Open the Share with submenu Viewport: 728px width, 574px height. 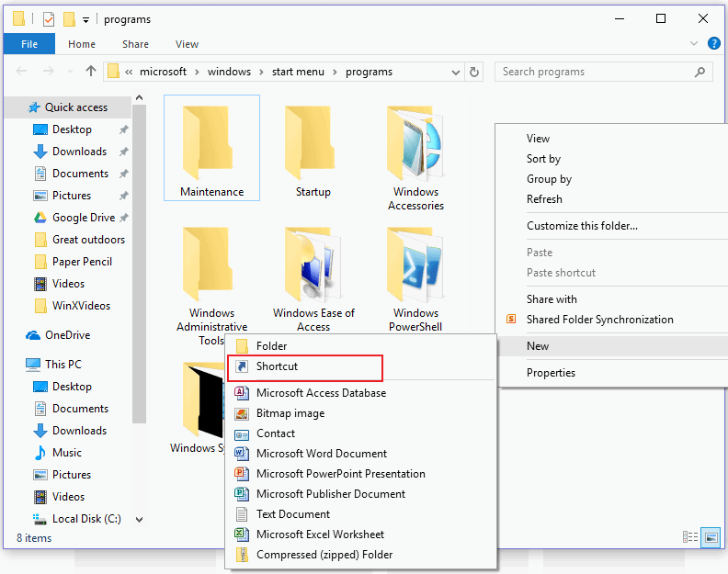[613, 299]
